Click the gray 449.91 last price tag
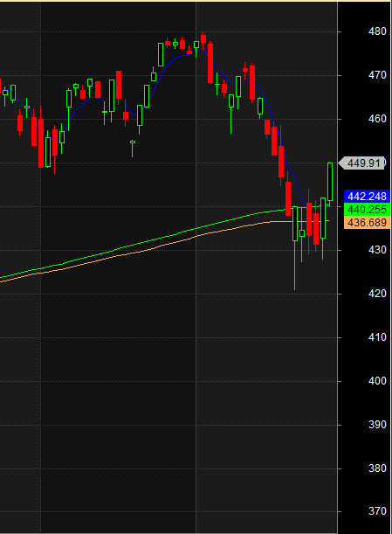392x534 pixels. (361, 163)
